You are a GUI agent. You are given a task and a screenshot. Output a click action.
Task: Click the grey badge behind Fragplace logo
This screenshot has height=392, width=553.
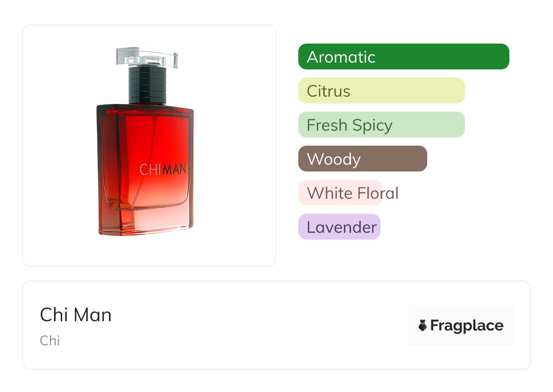point(461,325)
